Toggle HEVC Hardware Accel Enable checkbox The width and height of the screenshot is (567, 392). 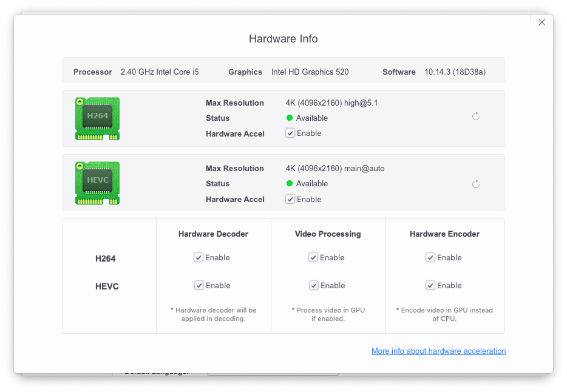click(x=290, y=199)
